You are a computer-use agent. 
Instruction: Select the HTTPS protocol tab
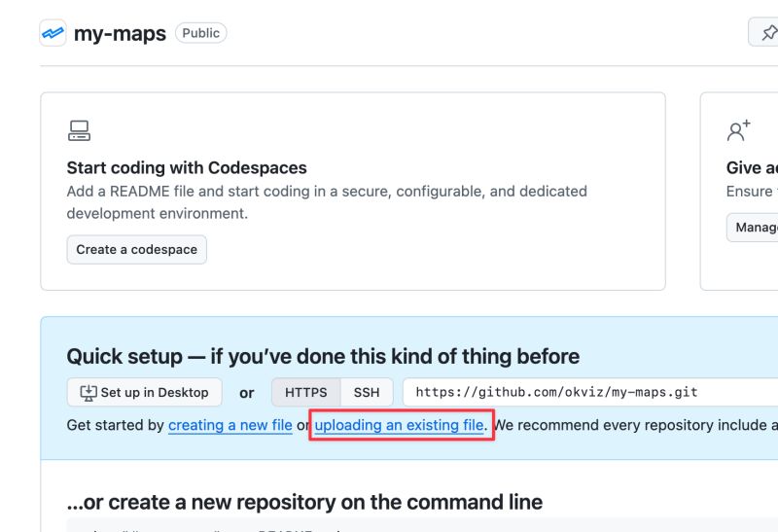(x=305, y=393)
